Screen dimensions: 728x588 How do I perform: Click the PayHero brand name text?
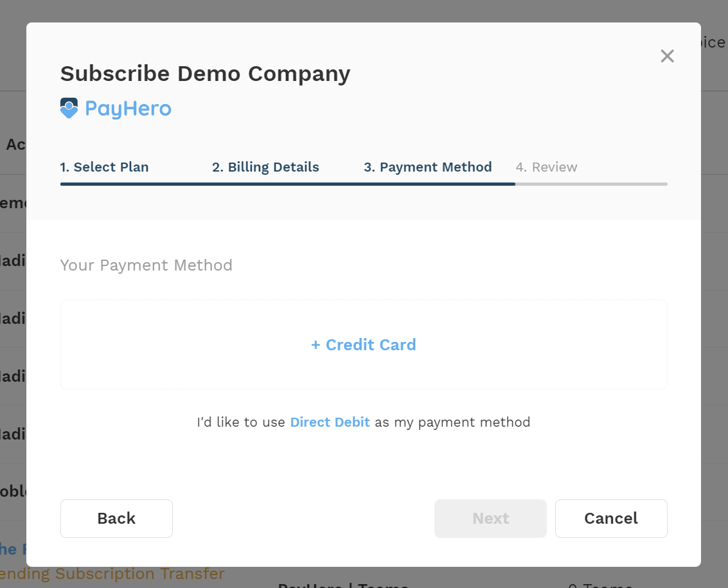(128, 109)
